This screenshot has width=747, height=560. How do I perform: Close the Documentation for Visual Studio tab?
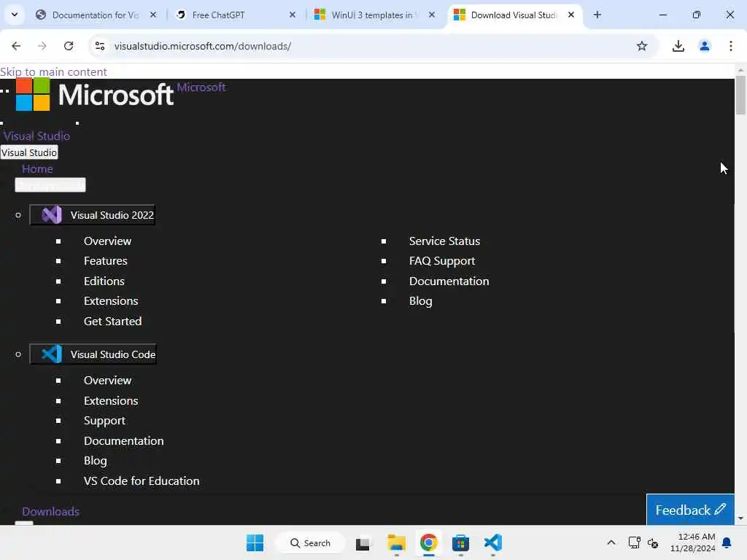tap(153, 15)
